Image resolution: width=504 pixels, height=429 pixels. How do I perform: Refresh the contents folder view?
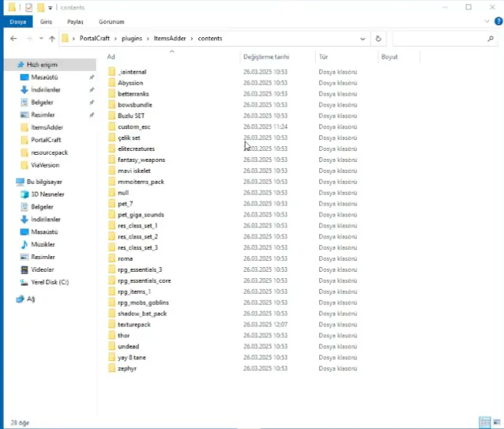click(x=378, y=39)
